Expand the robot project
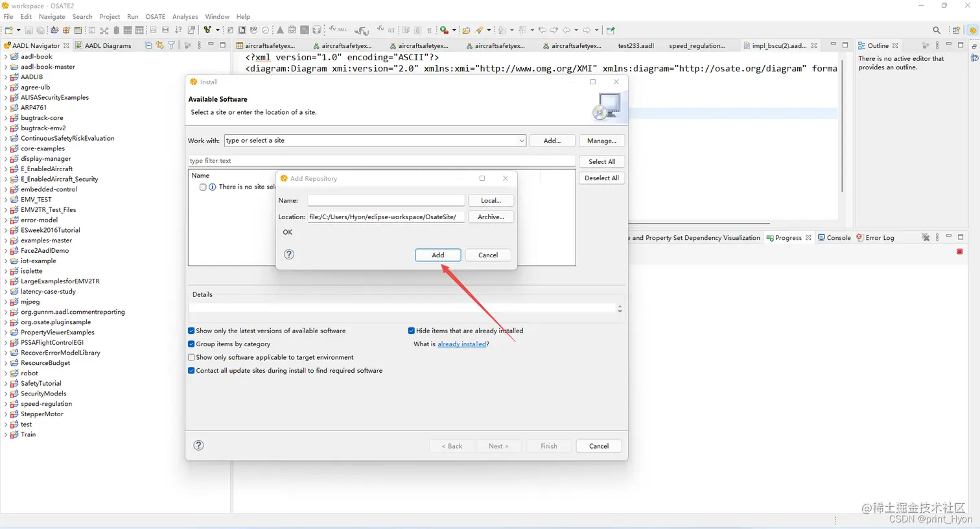The image size is (980, 529). coord(6,373)
